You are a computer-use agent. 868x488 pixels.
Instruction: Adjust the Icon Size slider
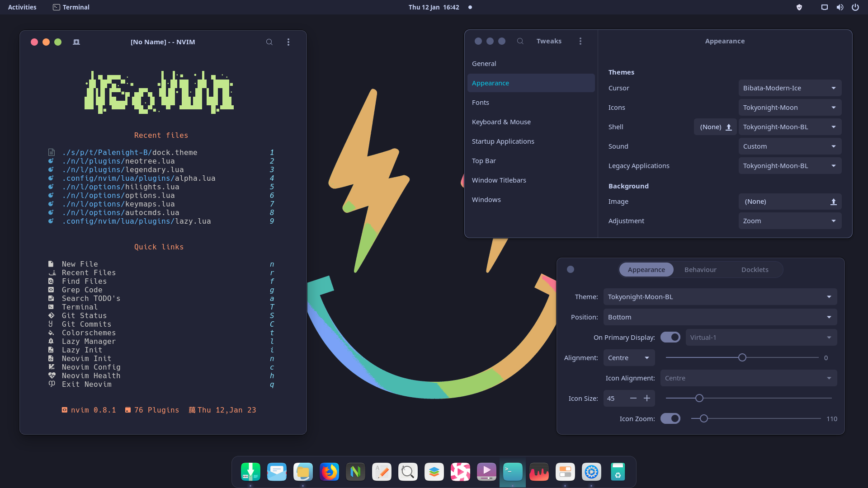point(749,399)
